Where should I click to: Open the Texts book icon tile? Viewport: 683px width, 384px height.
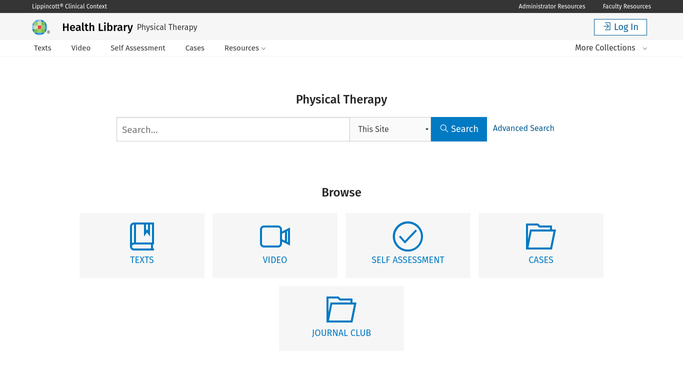click(142, 236)
